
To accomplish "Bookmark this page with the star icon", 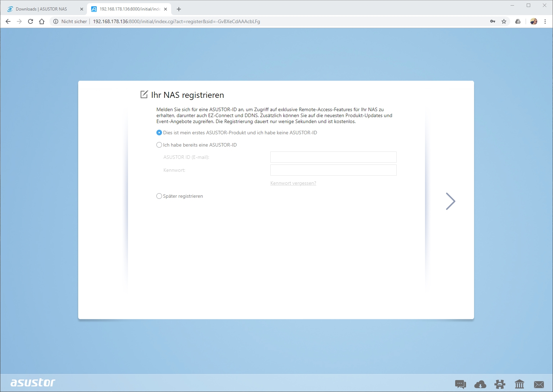I will 504,21.
